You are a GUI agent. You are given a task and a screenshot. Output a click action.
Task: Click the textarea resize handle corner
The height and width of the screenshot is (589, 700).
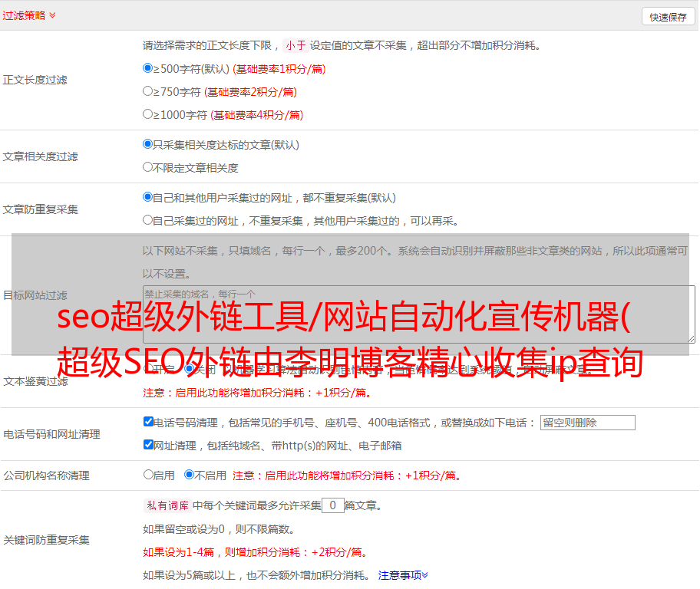tap(691, 339)
